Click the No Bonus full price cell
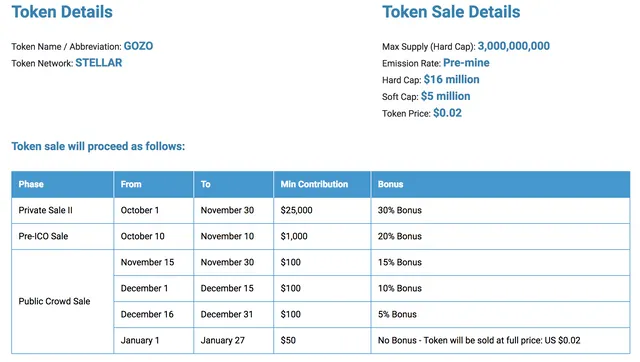The height and width of the screenshot is (362, 640). tap(500, 340)
